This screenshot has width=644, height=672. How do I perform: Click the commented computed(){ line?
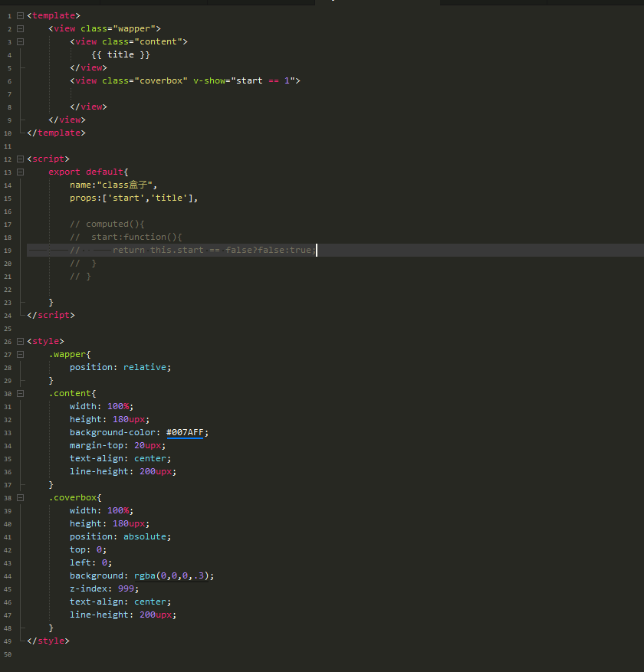pyautogui.click(x=107, y=224)
